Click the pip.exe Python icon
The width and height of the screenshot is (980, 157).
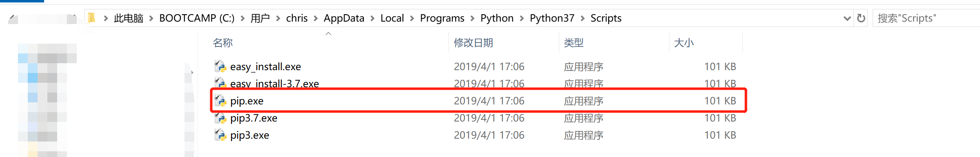[x=220, y=100]
